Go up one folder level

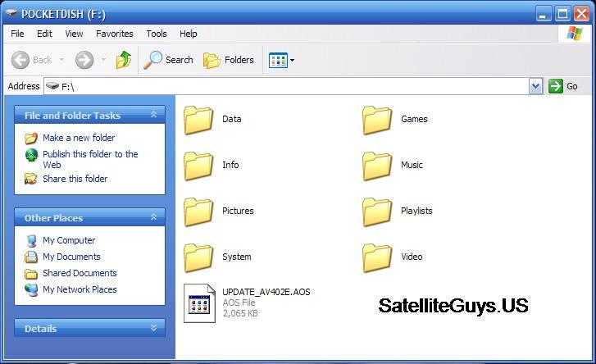[x=124, y=60]
